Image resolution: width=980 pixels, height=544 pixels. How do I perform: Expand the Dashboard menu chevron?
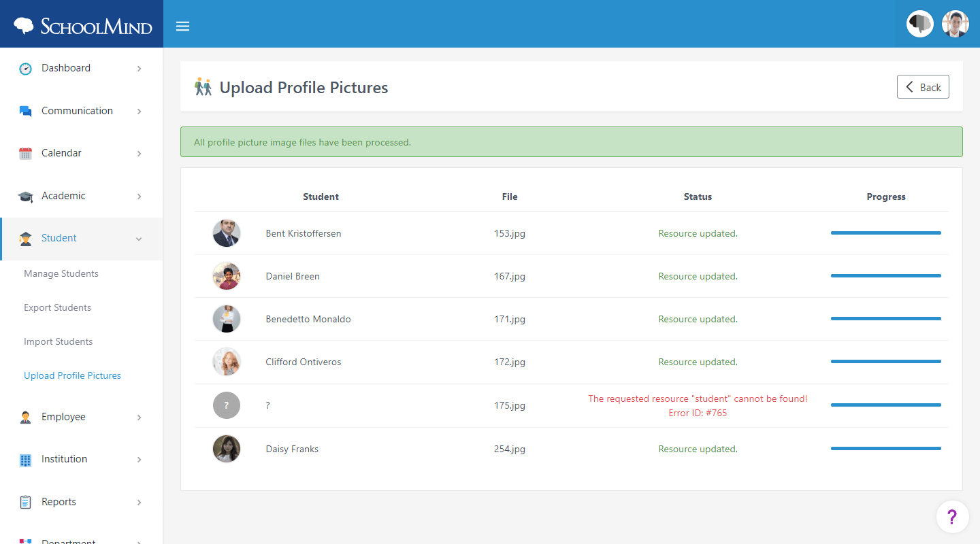(x=139, y=69)
